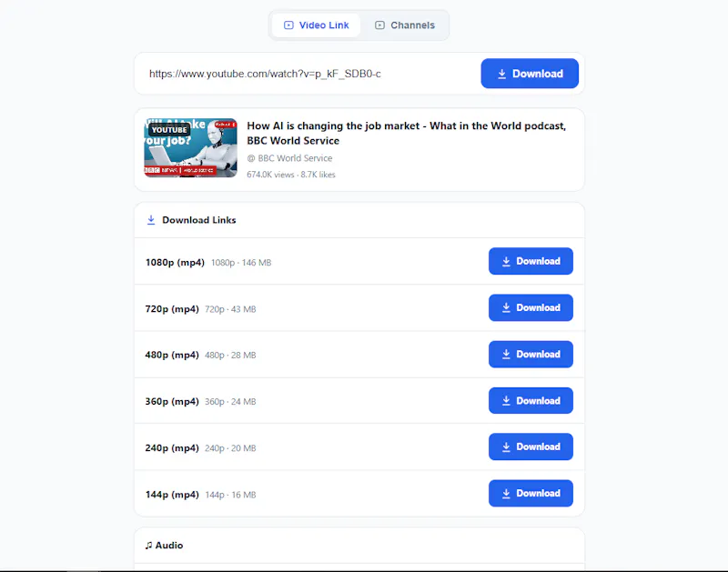Click the 1080p (mp4) label
This screenshot has width=728, height=572.
pyautogui.click(x=175, y=263)
